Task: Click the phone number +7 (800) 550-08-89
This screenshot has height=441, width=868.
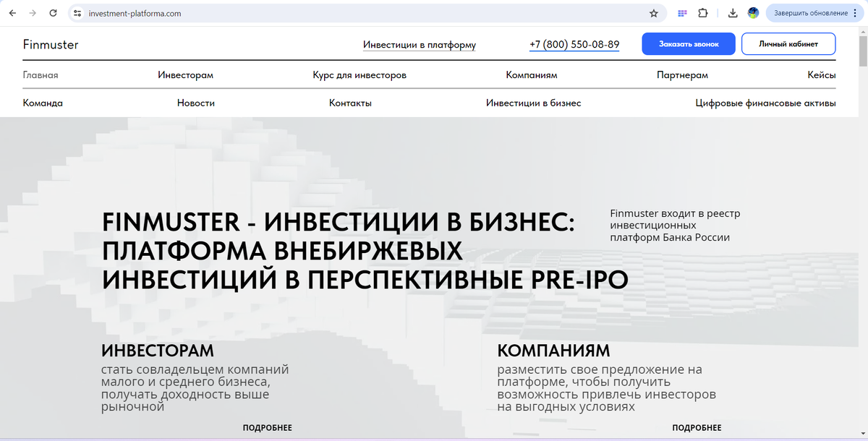Action: pos(574,45)
